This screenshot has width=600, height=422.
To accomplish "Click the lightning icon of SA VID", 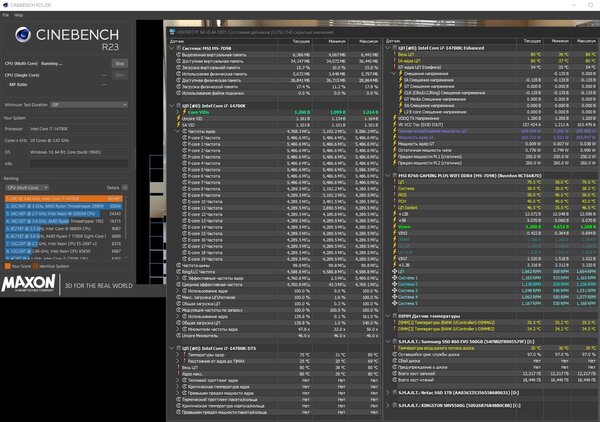I will pyautogui.click(x=178, y=125).
